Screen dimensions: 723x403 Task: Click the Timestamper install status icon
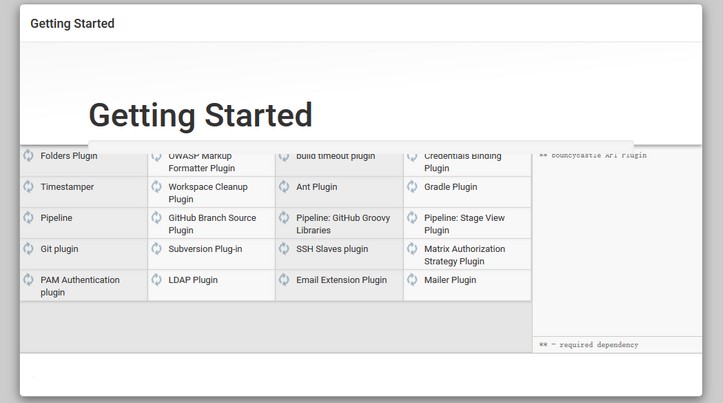pyautogui.click(x=29, y=186)
